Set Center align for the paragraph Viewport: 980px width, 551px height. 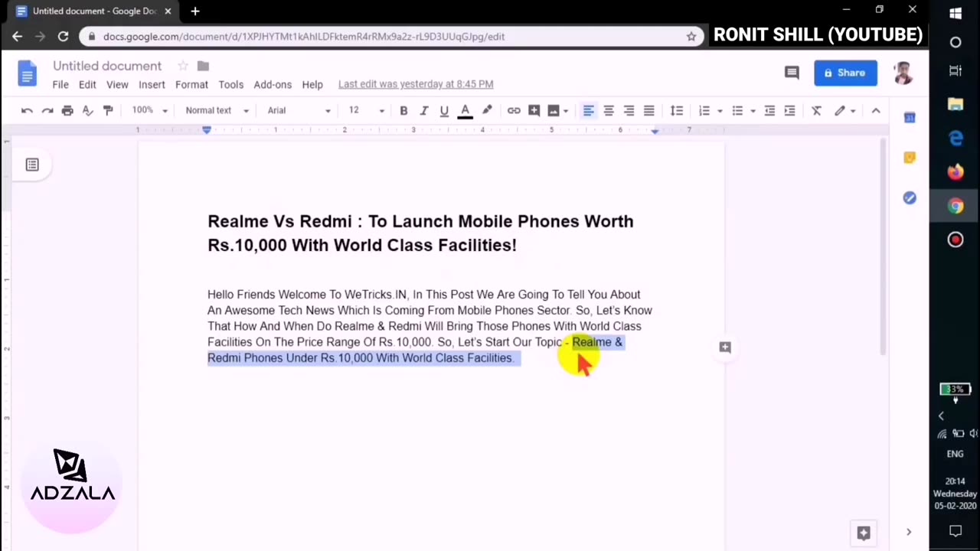coord(609,111)
